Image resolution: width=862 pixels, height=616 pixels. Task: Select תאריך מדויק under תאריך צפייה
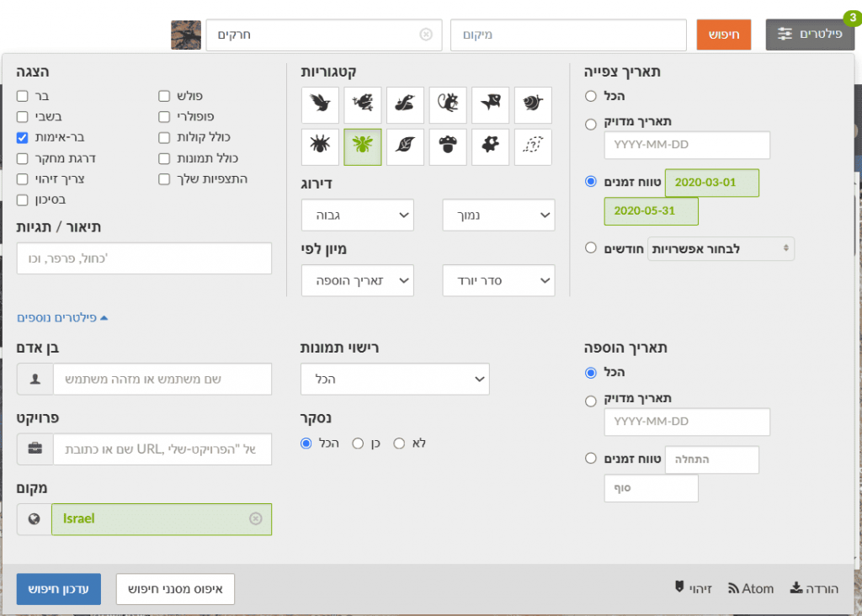(591, 125)
